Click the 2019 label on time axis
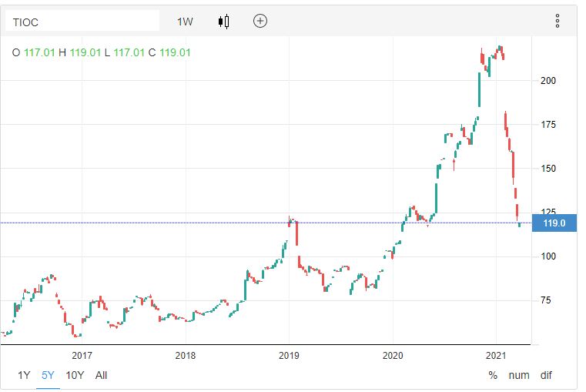 [x=289, y=355]
